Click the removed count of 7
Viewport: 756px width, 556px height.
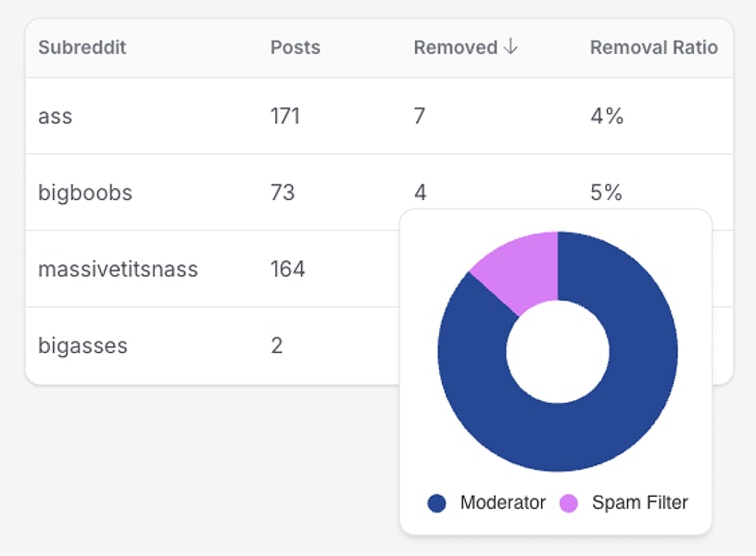tap(419, 117)
